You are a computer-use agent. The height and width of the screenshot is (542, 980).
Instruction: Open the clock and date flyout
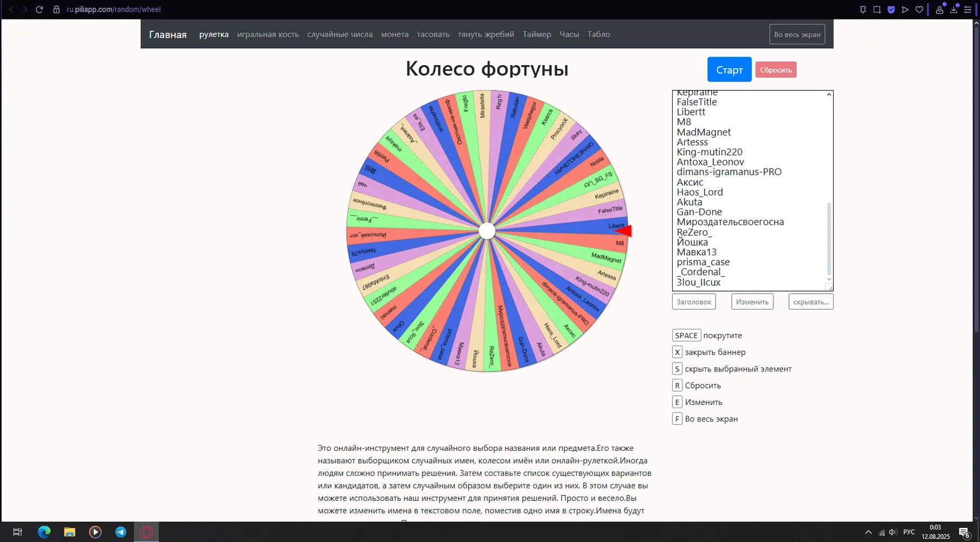click(x=936, y=532)
